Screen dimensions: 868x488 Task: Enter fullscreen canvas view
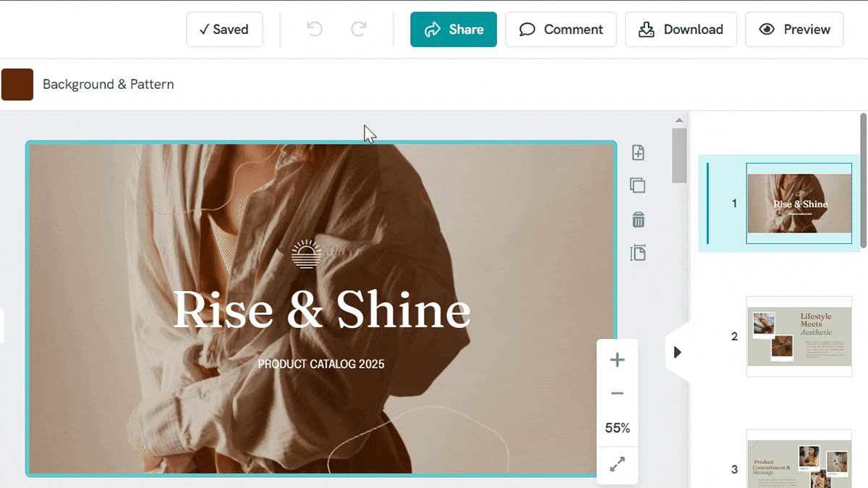[x=617, y=464]
